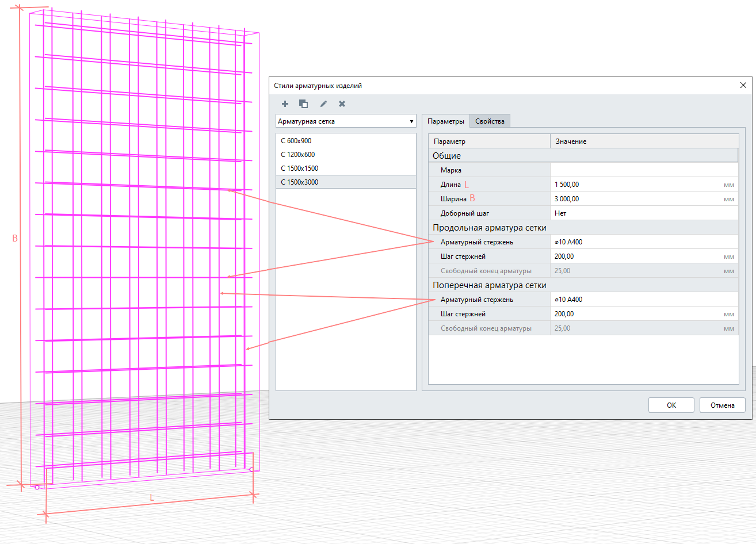
Task: Click the add new style plus icon
Action: pyautogui.click(x=285, y=104)
